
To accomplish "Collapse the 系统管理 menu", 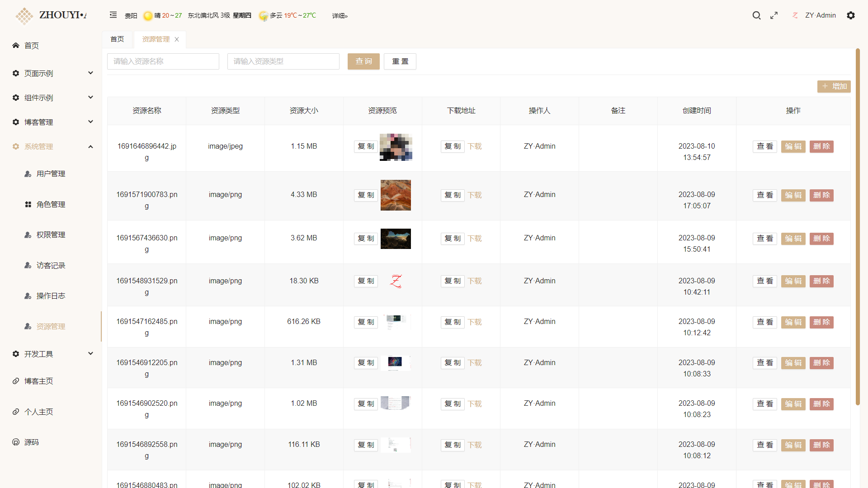I will 90,146.
